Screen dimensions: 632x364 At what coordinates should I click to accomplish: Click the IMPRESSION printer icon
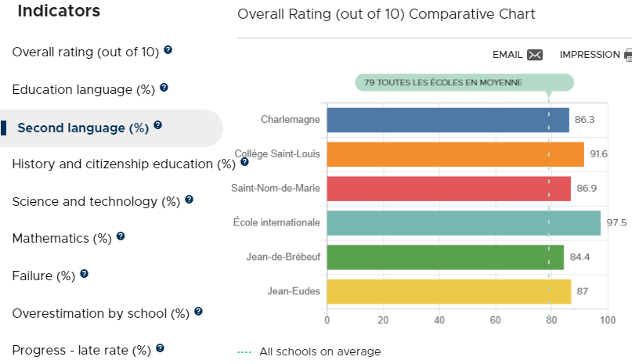[628, 55]
